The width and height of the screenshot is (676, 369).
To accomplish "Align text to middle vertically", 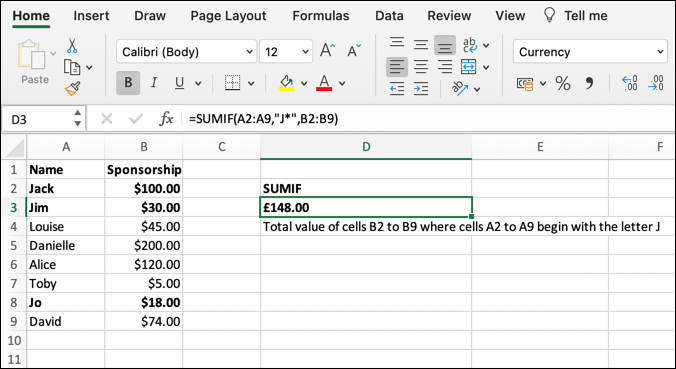I will pyautogui.click(x=421, y=45).
